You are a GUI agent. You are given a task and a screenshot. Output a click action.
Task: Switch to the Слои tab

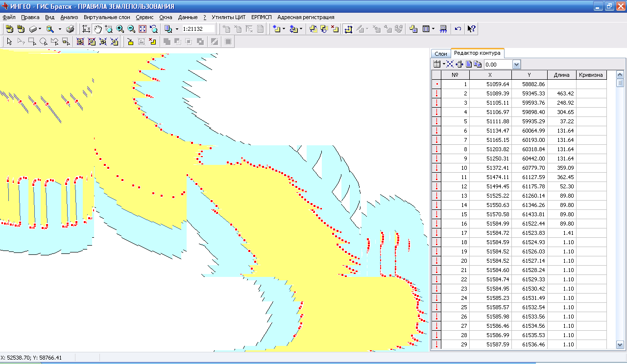click(441, 53)
